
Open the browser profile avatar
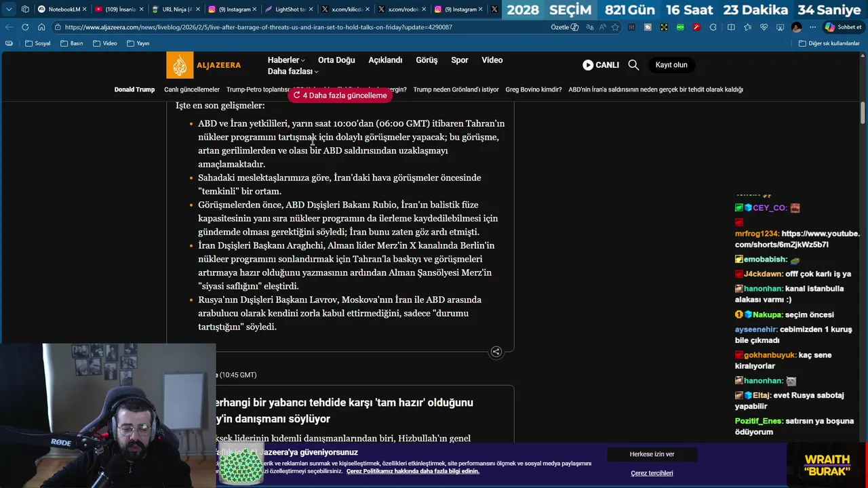click(796, 27)
